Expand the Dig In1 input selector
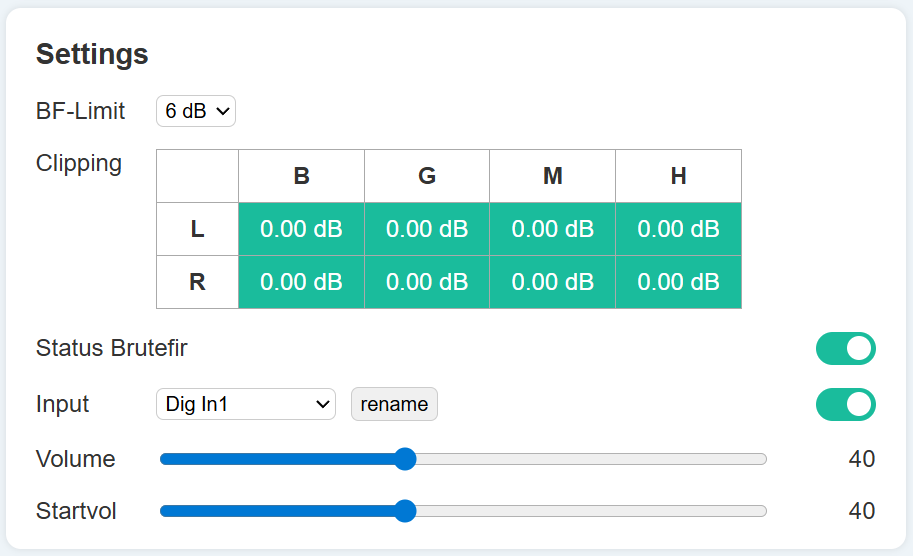This screenshot has width=913, height=556. click(245, 404)
